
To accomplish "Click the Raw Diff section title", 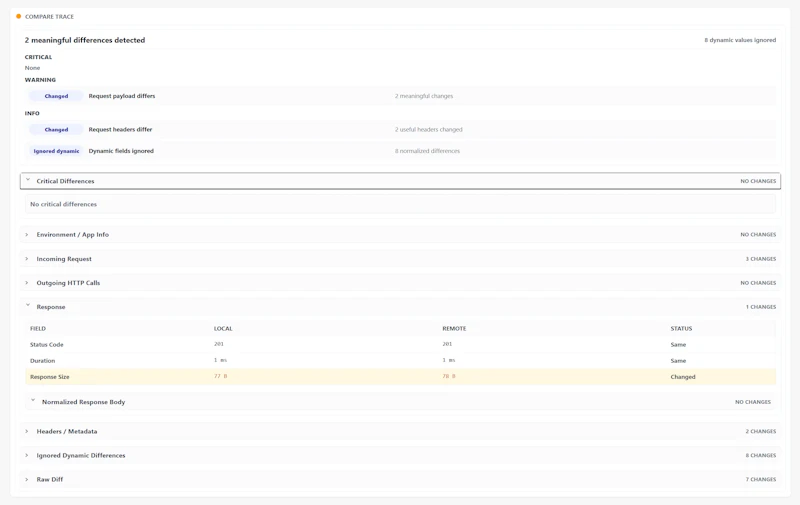I will pyautogui.click(x=49, y=479).
